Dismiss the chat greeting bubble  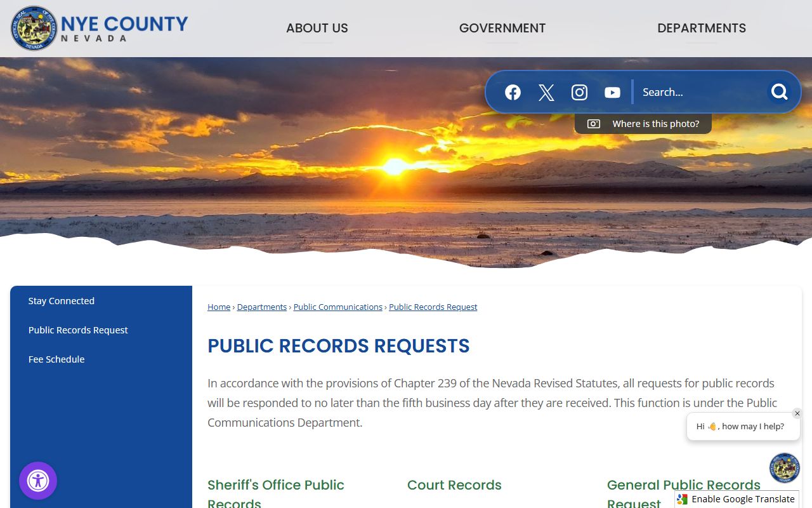[x=797, y=413]
